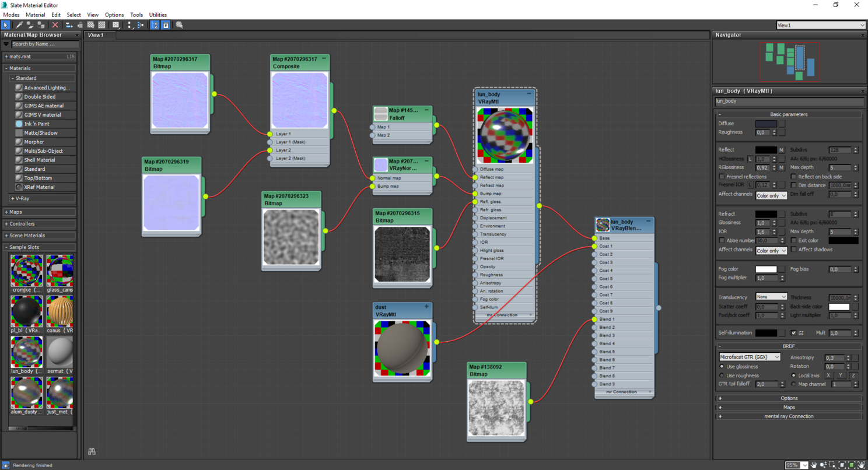Enable Affect shadows checkbox
Viewport: 868px width, 470px height.
794,250
